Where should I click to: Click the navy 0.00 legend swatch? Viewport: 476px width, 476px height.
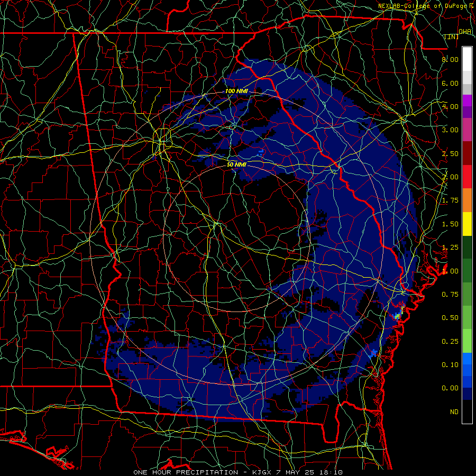point(467,394)
